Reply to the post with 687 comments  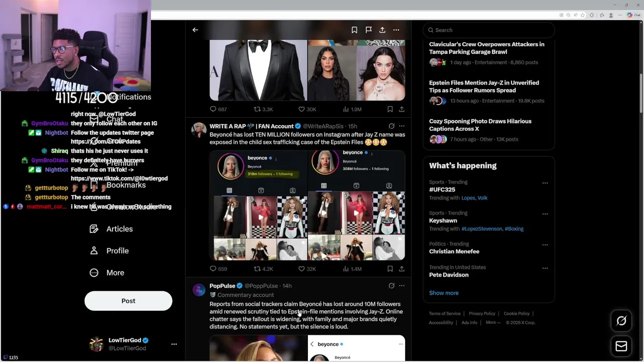(218, 109)
